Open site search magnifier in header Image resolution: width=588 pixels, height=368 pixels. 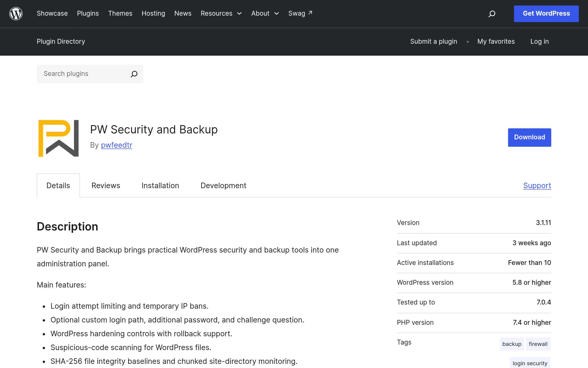point(492,14)
